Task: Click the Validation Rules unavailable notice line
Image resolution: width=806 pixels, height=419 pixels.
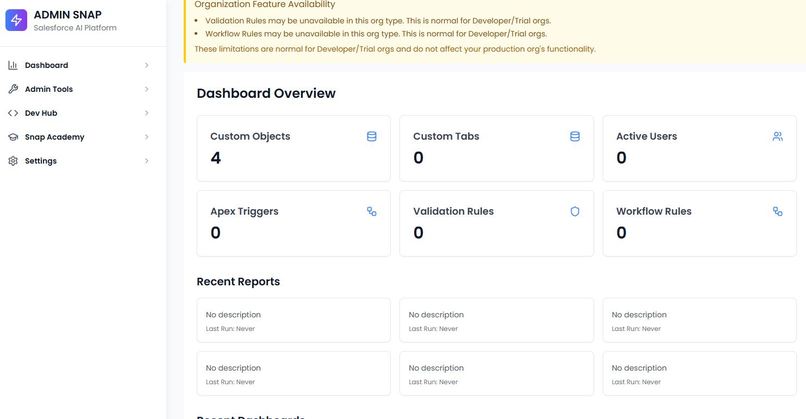Action: 378,21
